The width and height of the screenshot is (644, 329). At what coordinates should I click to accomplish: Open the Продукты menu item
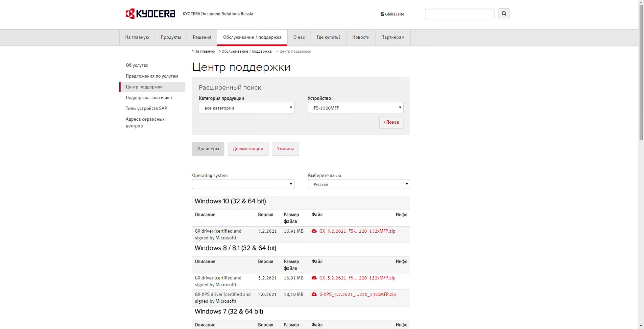(171, 38)
